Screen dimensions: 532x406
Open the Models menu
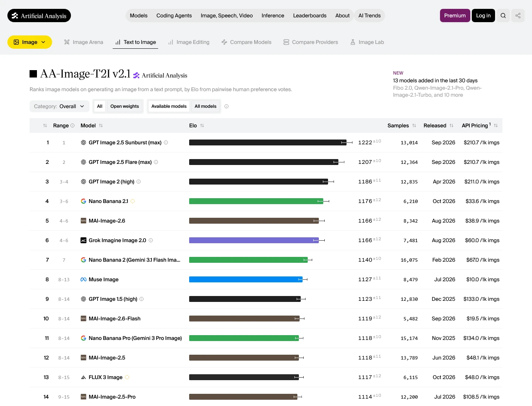pyautogui.click(x=139, y=16)
